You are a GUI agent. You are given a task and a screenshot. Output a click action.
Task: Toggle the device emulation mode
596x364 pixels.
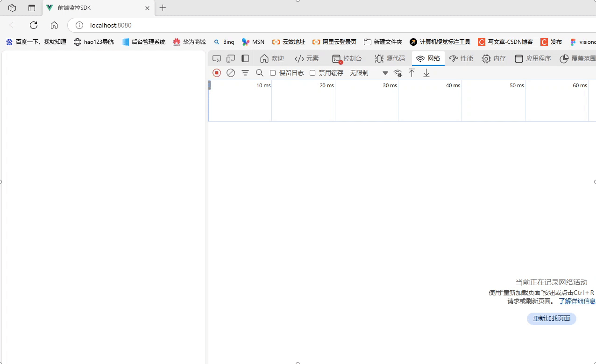pyautogui.click(x=230, y=58)
